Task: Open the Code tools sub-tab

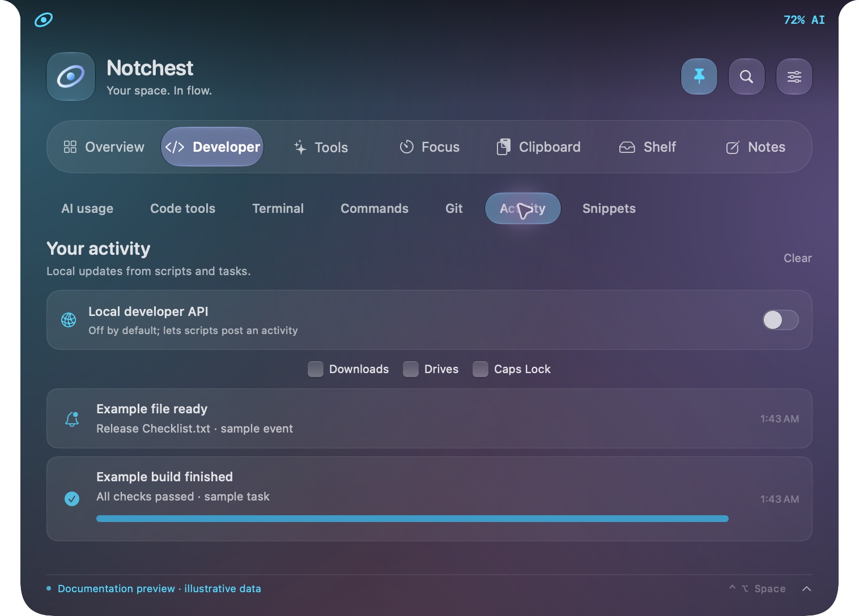Action: click(x=182, y=208)
